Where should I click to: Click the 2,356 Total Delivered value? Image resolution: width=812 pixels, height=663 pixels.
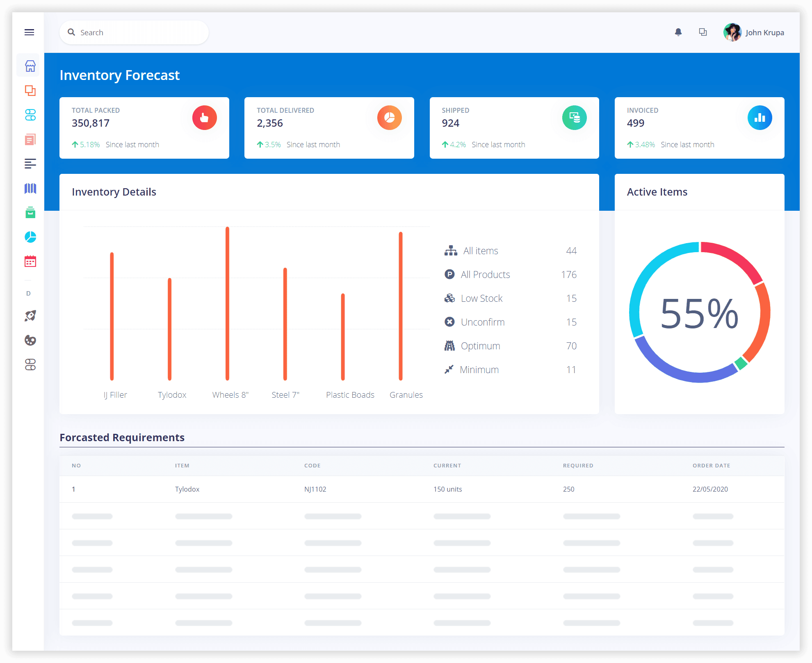click(x=270, y=123)
